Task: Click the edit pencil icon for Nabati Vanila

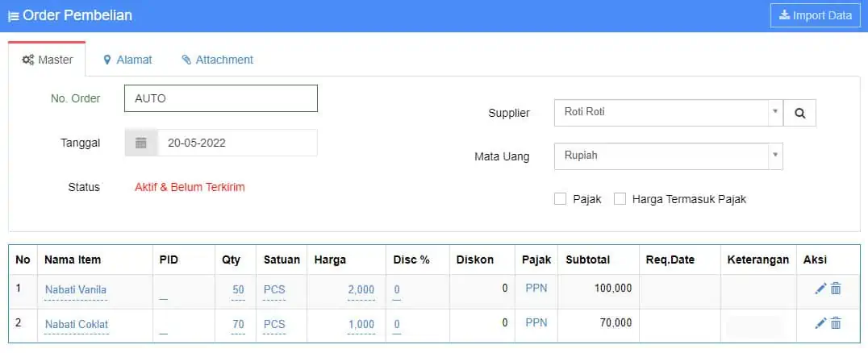Action: (820, 289)
